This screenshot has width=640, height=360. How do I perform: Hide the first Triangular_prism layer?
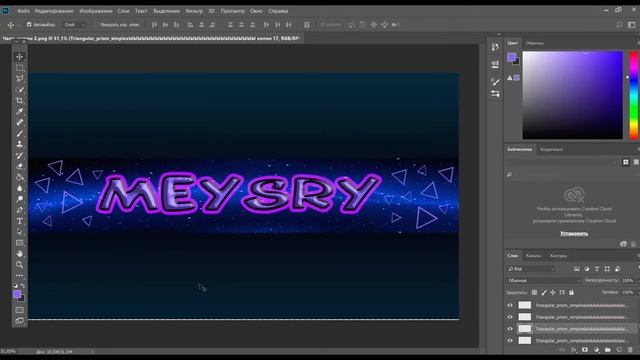pyautogui.click(x=510, y=305)
